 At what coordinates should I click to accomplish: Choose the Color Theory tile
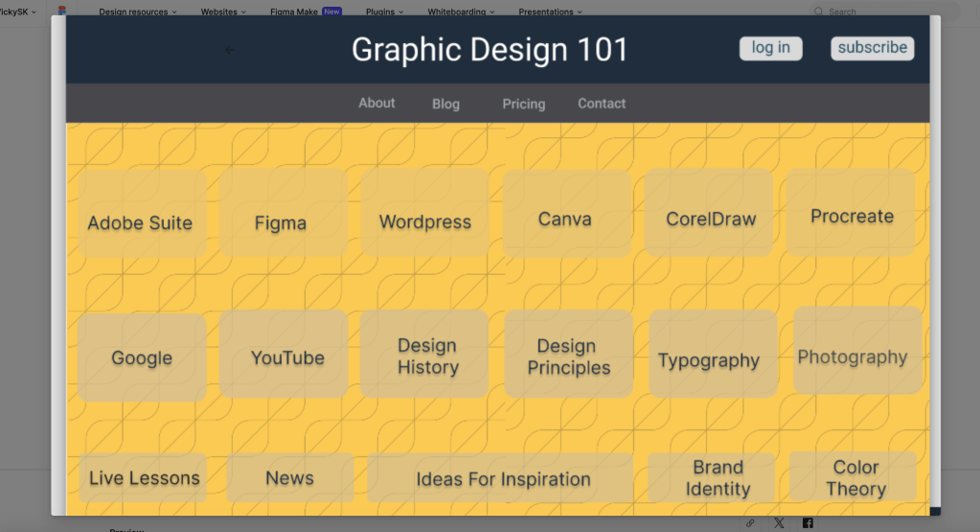pos(855,477)
